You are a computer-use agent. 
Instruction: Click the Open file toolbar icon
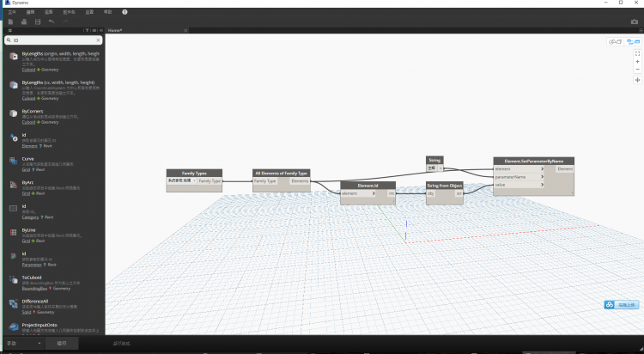pyautogui.click(x=24, y=21)
